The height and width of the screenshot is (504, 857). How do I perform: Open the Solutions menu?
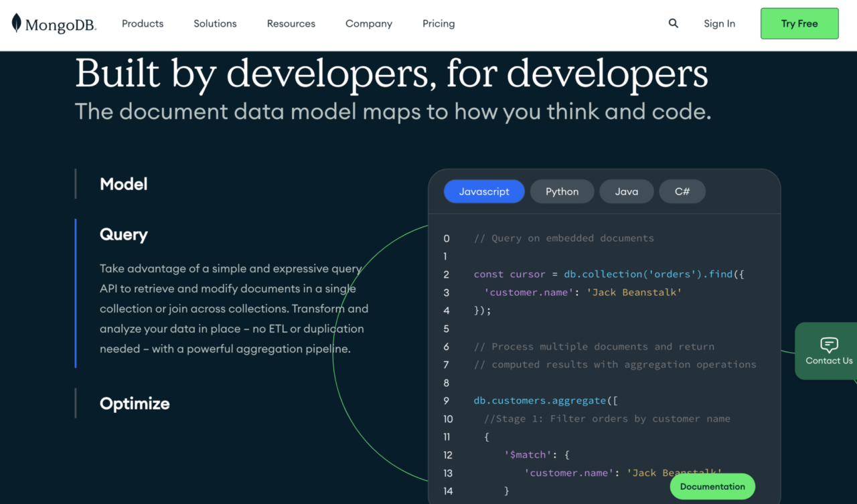[215, 23]
